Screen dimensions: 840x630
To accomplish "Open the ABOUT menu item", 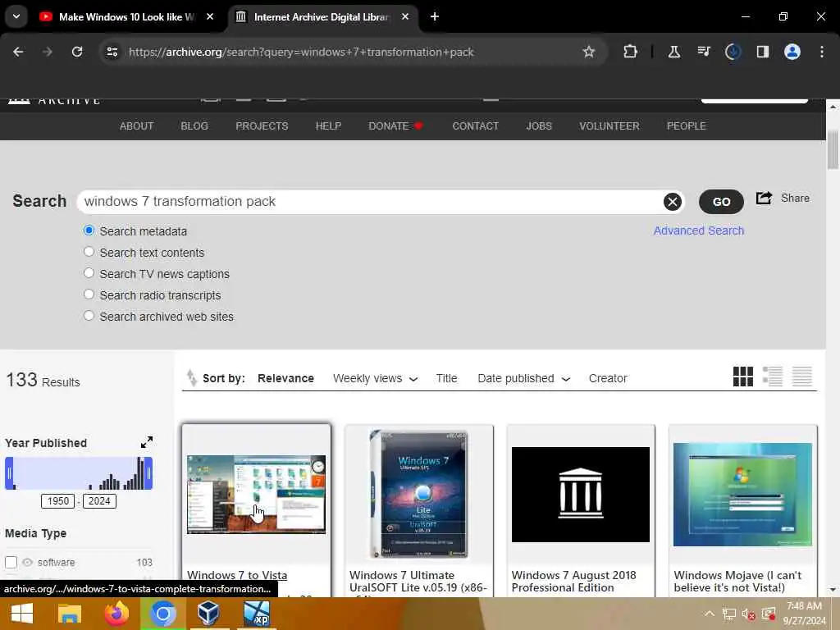I will click(137, 126).
